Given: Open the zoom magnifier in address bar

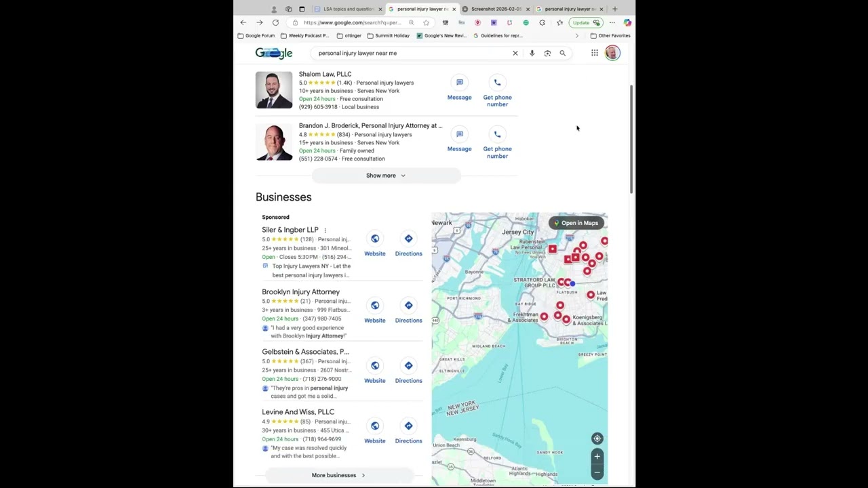Looking at the screenshot, I should pos(411,22).
